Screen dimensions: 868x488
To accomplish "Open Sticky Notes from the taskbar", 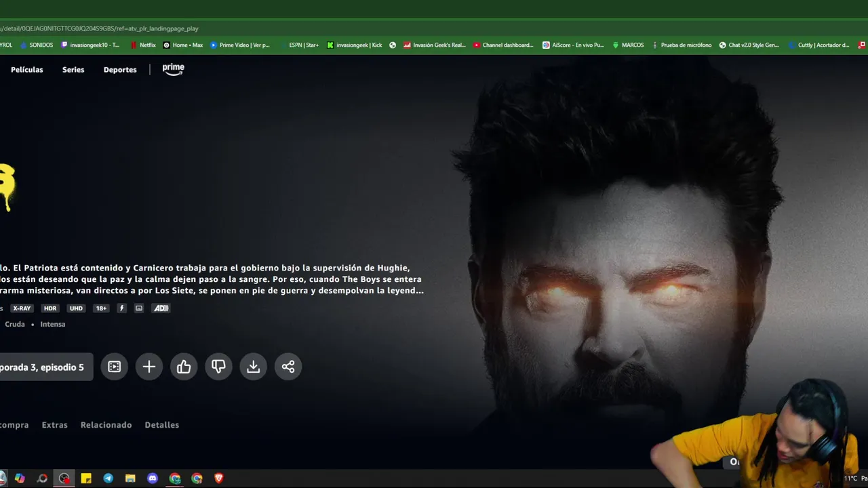I will pos(86,479).
